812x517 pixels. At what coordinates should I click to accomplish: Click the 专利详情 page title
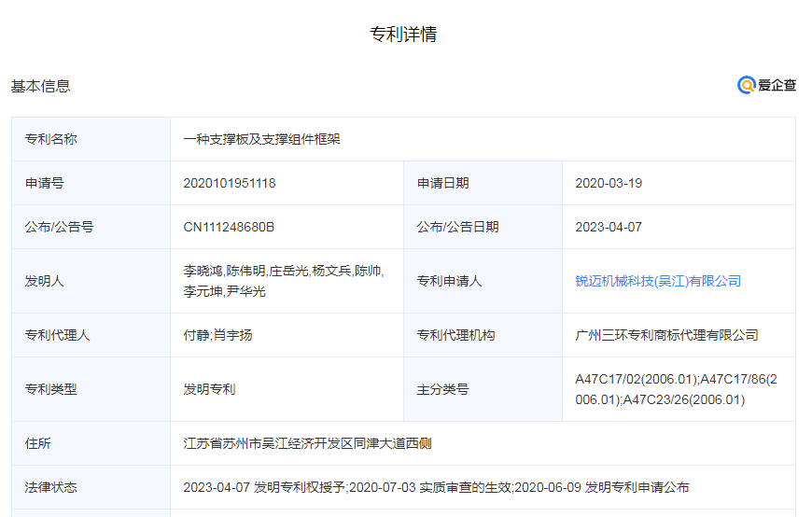pyautogui.click(x=403, y=35)
